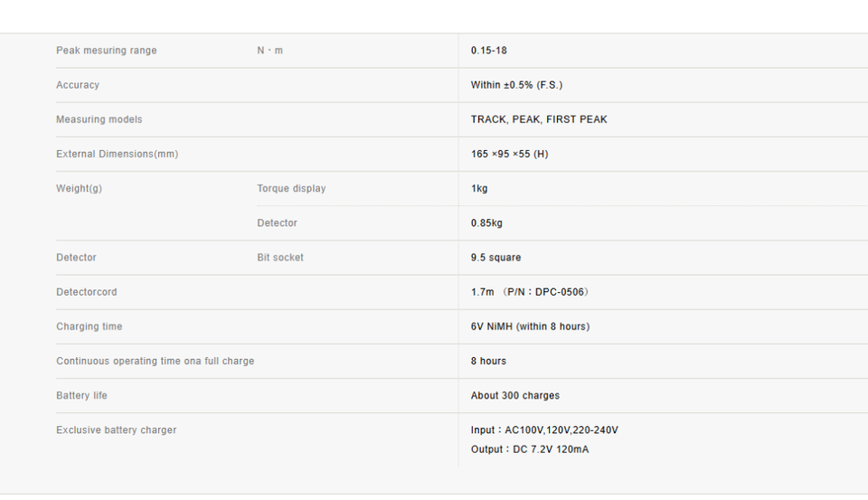
Task: Select the Within ±0.5% (F.S.) value
Action: click(516, 85)
